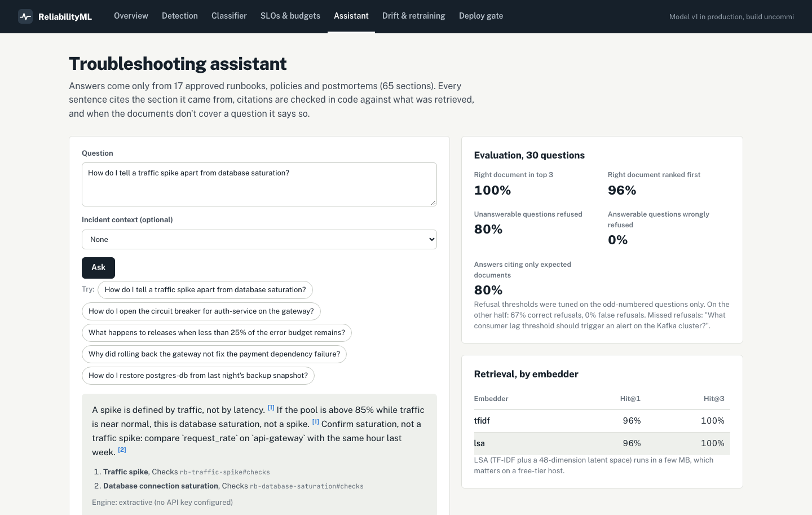This screenshot has height=515, width=812.
Task: Expand the Incident context dropdown
Action: [259, 239]
